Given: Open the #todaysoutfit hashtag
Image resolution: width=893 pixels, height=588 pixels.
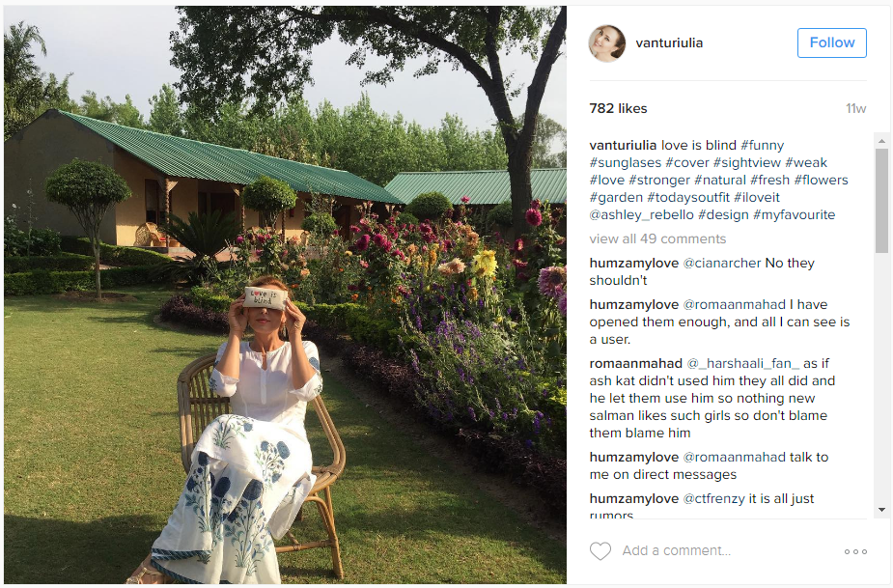Looking at the screenshot, I should [688, 198].
